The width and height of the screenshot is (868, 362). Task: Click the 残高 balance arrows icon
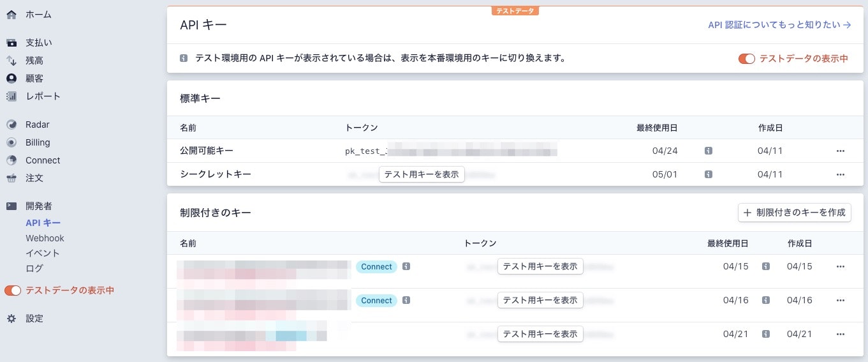pyautogui.click(x=11, y=61)
